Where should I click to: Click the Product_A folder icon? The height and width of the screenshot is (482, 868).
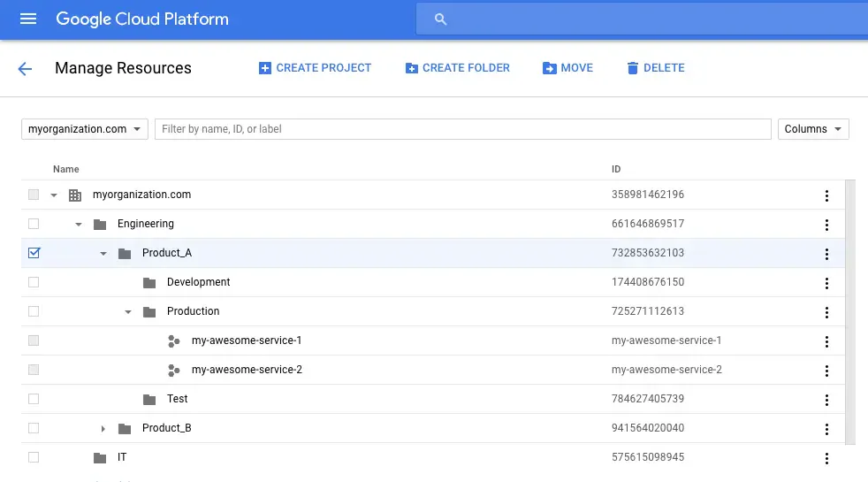[x=125, y=254]
